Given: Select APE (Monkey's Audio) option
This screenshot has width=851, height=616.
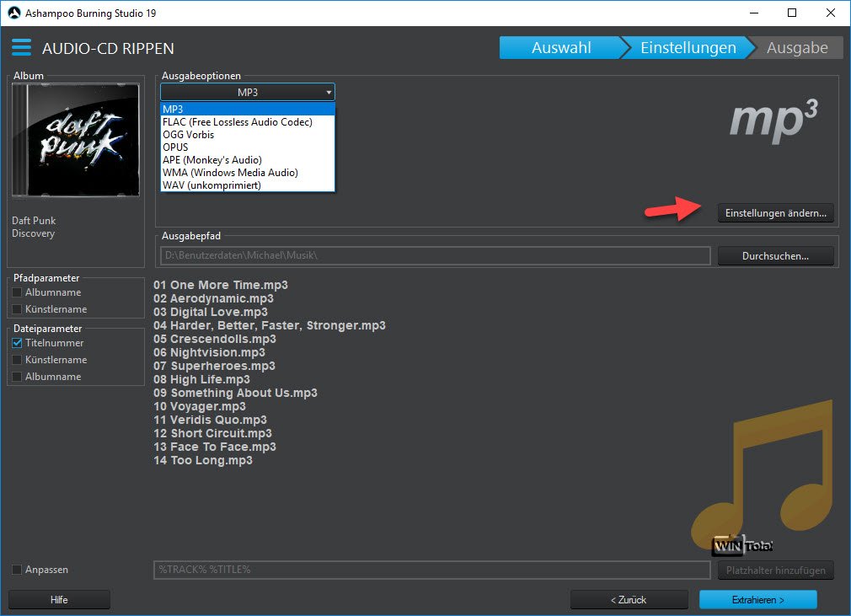Looking at the screenshot, I should tap(248, 160).
